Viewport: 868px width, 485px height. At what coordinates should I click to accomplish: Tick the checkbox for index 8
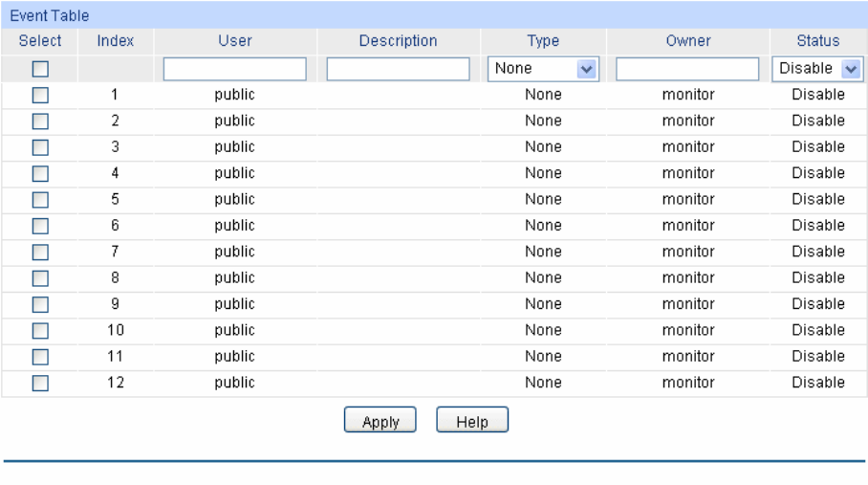[x=40, y=278]
